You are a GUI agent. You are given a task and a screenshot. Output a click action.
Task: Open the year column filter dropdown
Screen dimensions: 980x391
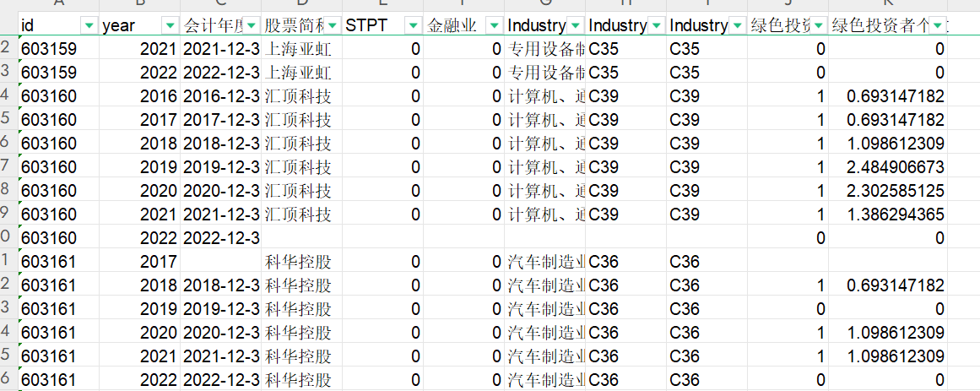pyautogui.click(x=171, y=26)
